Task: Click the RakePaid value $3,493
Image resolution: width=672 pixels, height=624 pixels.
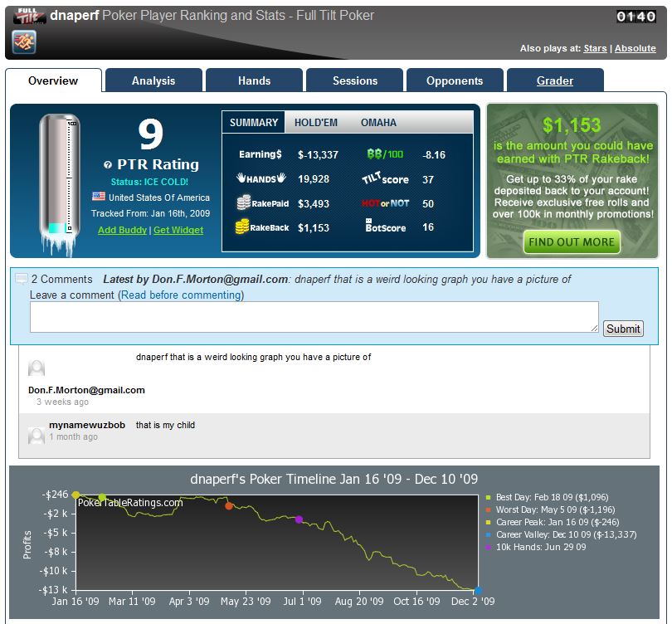Action: [x=314, y=203]
